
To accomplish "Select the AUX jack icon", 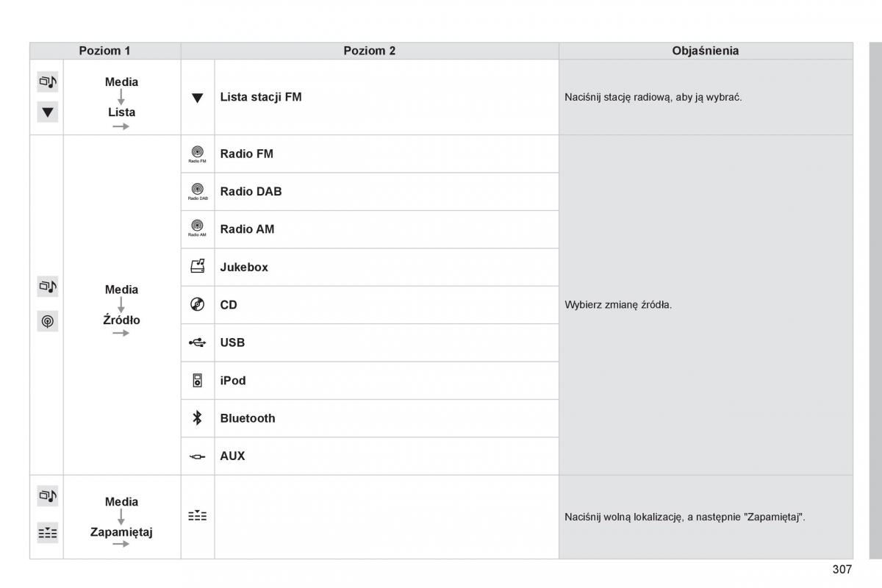I will point(197,456).
